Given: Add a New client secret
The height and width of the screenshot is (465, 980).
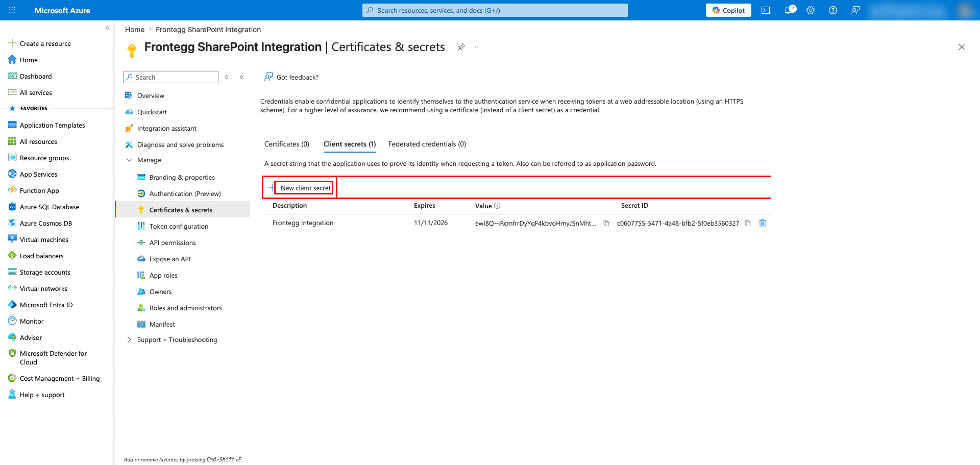Looking at the screenshot, I should 300,188.
